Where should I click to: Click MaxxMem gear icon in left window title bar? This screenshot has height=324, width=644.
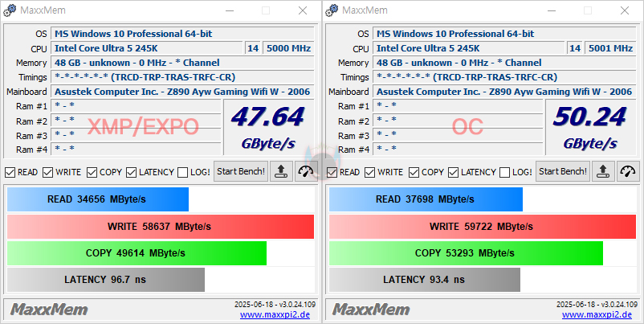[9, 10]
